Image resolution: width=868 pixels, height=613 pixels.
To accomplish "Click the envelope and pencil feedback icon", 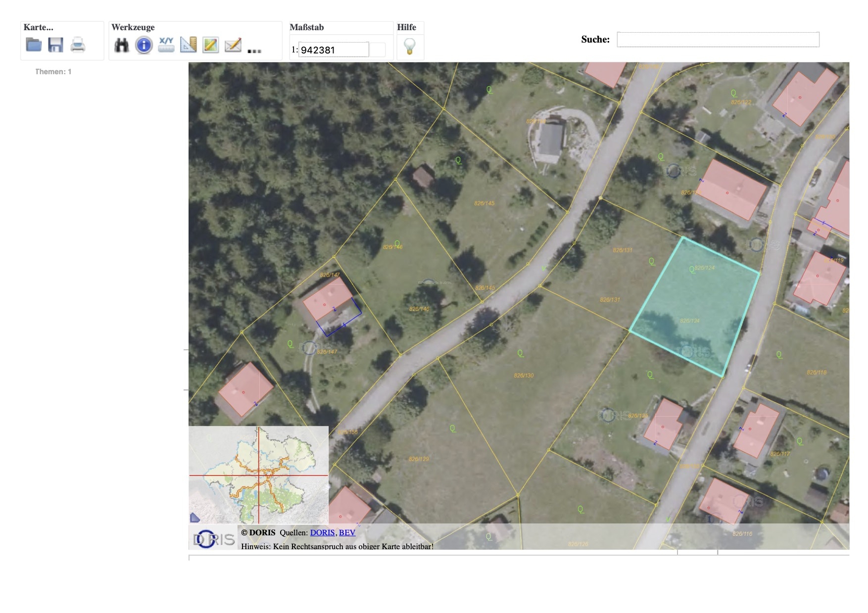I will (233, 45).
